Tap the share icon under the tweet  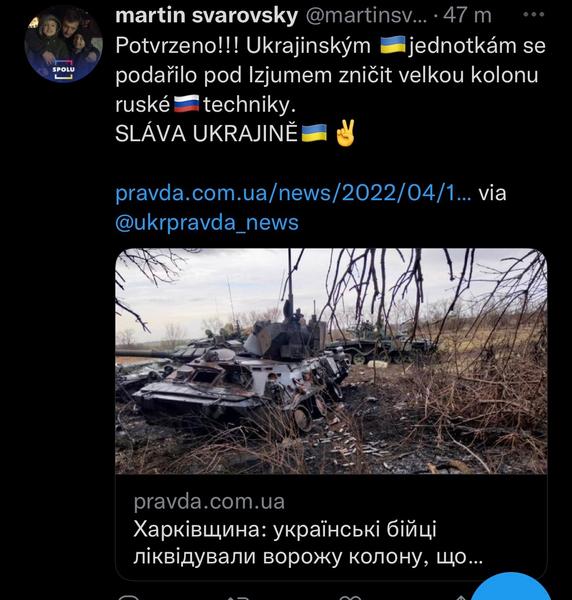coord(459,597)
